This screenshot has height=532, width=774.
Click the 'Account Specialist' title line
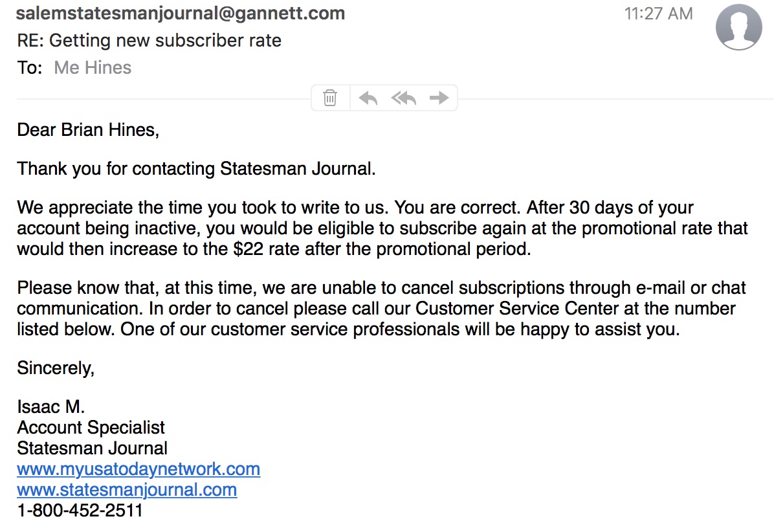[91, 427]
